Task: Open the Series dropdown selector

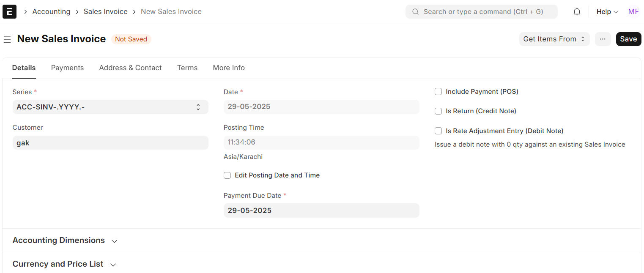Action: tap(110, 107)
